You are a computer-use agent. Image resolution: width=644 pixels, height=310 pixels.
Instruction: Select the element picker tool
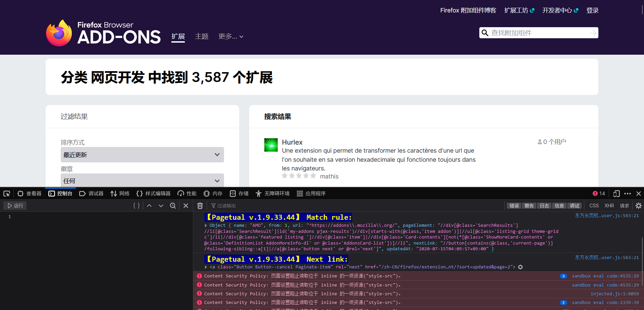tap(6, 194)
